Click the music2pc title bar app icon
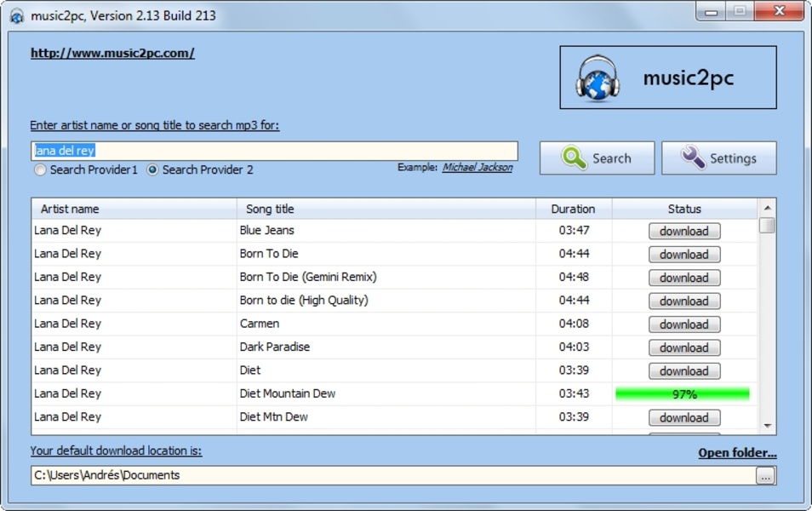Image resolution: width=812 pixels, height=511 pixels. pos(16,16)
